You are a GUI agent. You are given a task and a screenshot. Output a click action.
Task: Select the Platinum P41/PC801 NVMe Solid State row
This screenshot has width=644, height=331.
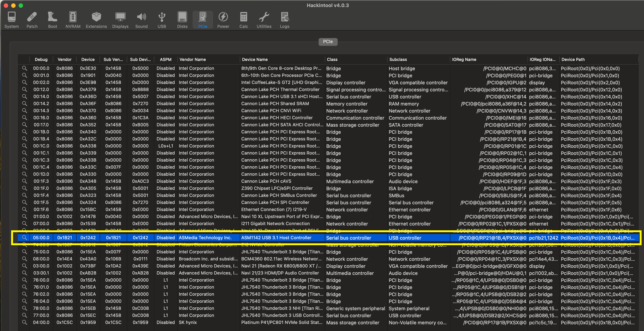pos(328,322)
